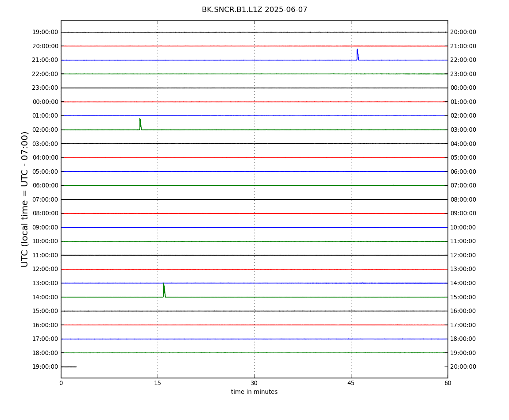The width and height of the screenshot is (509, 420).
Task: Click the left-axis label 18:00:00
Action: pyautogui.click(x=46, y=353)
